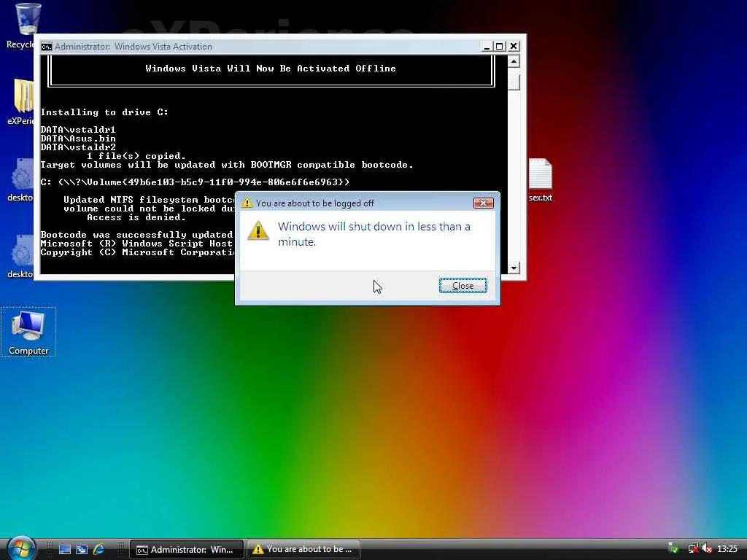Click Show Desktop in Quick Launch
The image size is (747, 560).
click(x=64, y=550)
